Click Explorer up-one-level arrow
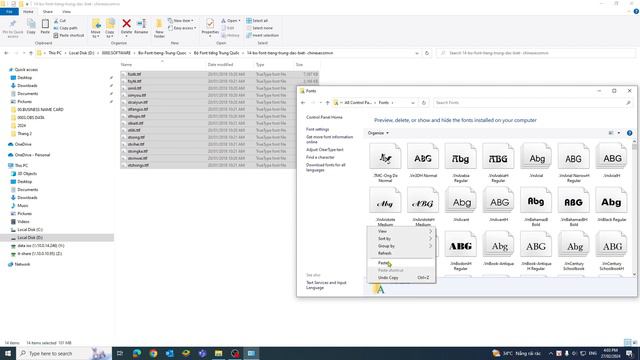 pyautogui.click(x=31, y=53)
